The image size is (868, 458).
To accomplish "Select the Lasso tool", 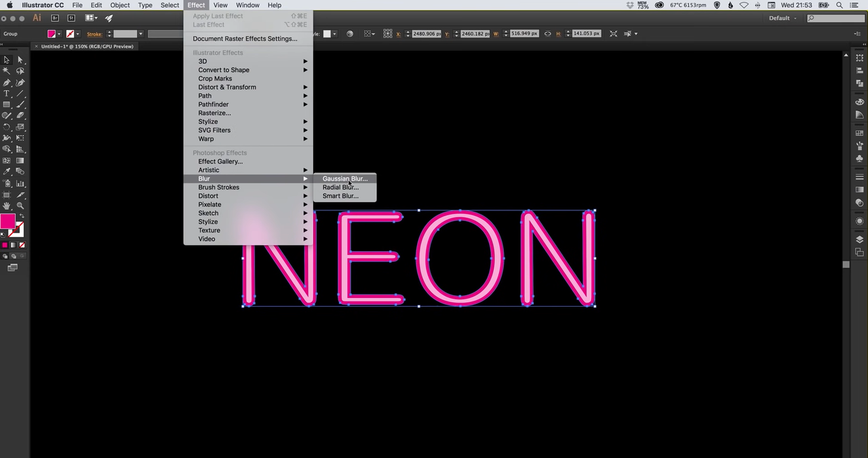I will (20, 71).
